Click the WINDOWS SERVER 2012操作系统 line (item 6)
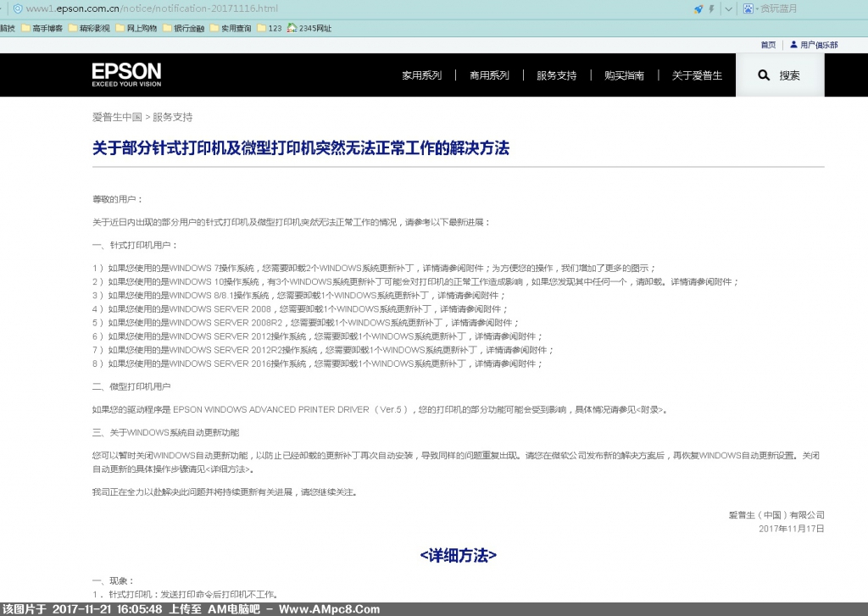This screenshot has width=868, height=616. [318, 336]
